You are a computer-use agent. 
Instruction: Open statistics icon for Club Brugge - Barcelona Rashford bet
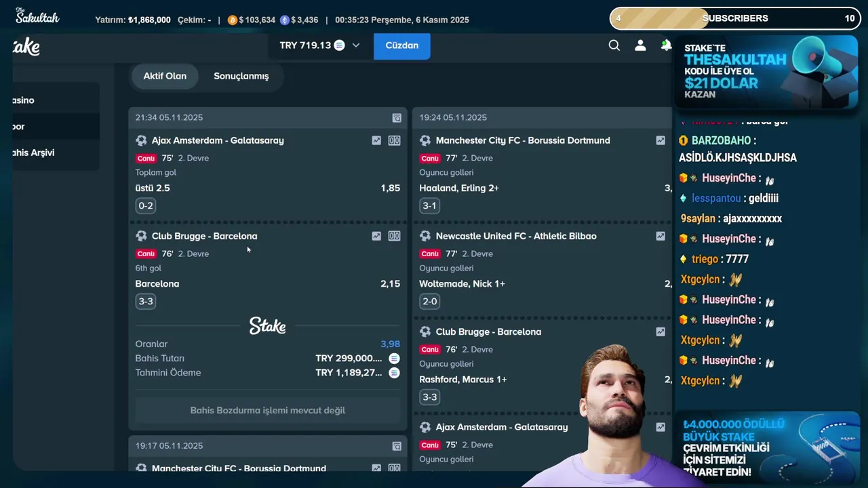[660, 331]
